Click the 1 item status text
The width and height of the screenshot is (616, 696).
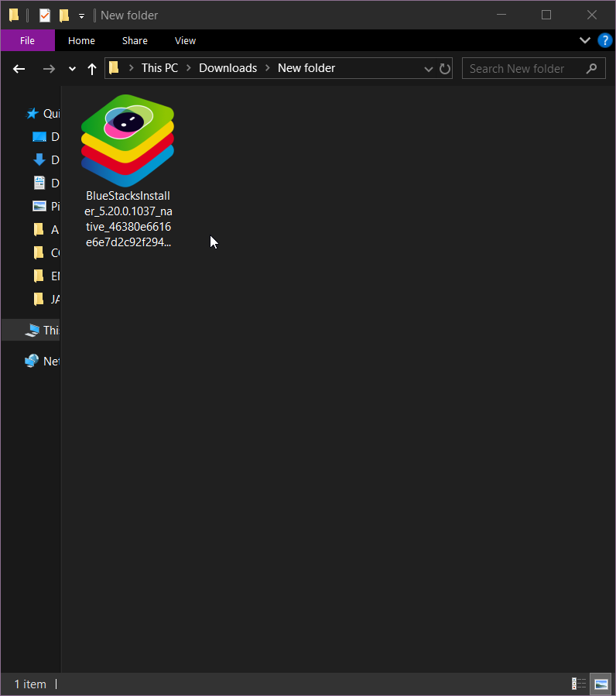point(30,684)
